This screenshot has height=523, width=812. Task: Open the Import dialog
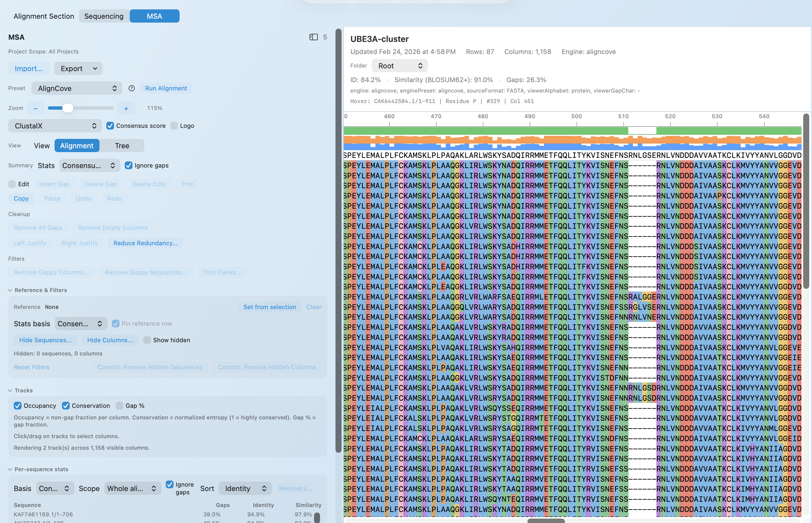(x=29, y=68)
